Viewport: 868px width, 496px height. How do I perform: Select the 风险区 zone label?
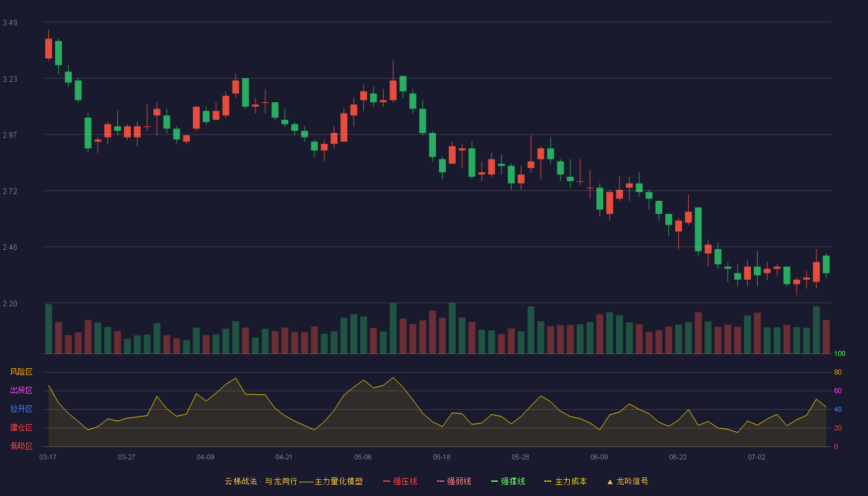click(21, 372)
